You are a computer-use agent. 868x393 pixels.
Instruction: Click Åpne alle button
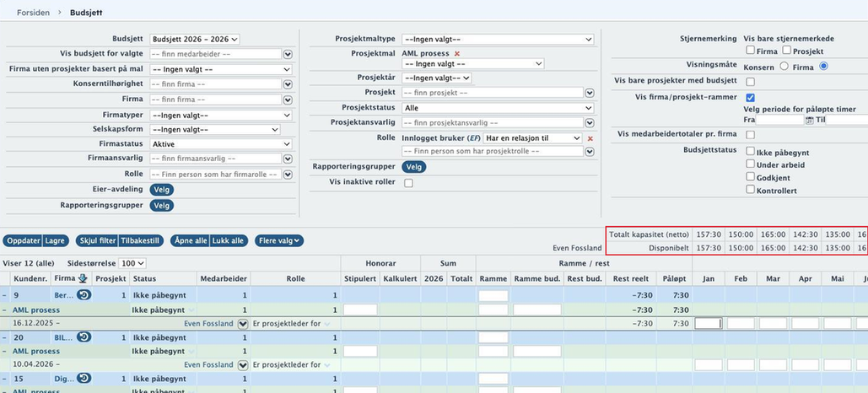coord(190,241)
